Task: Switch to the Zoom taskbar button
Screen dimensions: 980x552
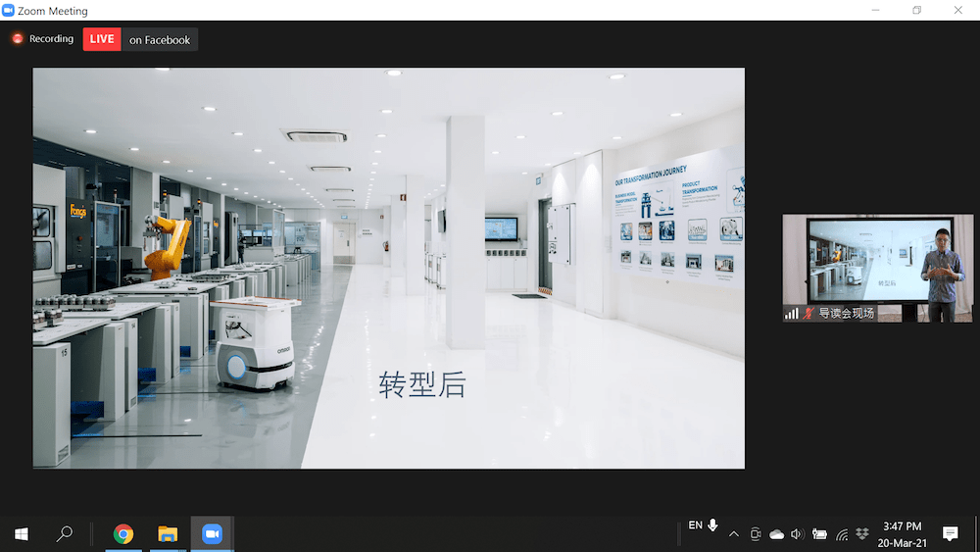Action: coord(212,534)
